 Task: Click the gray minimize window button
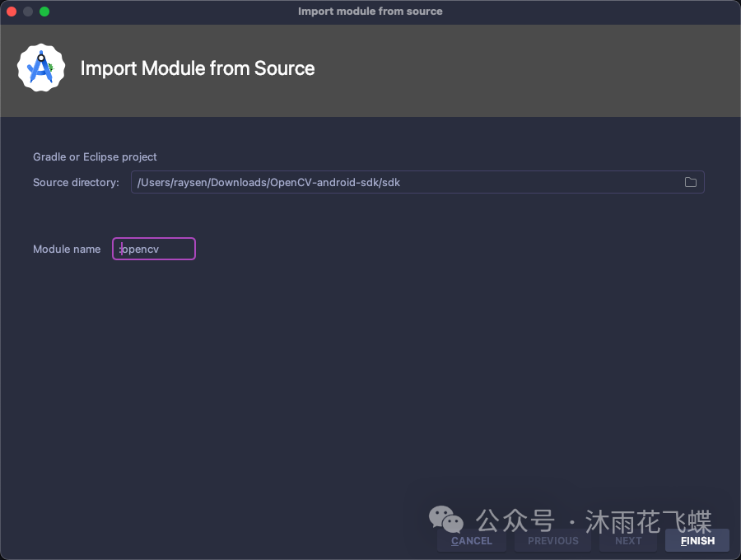28,12
